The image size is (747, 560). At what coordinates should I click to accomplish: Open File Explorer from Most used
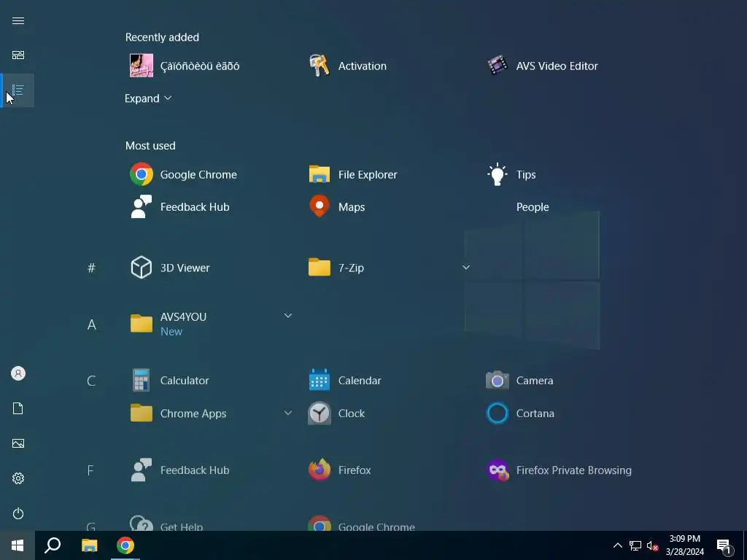coord(352,174)
